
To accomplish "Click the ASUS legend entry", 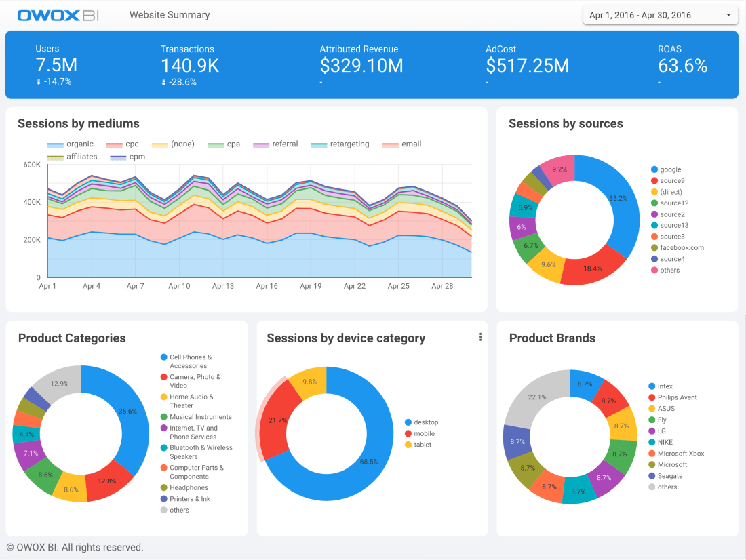I will pyautogui.click(x=661, y=409).
